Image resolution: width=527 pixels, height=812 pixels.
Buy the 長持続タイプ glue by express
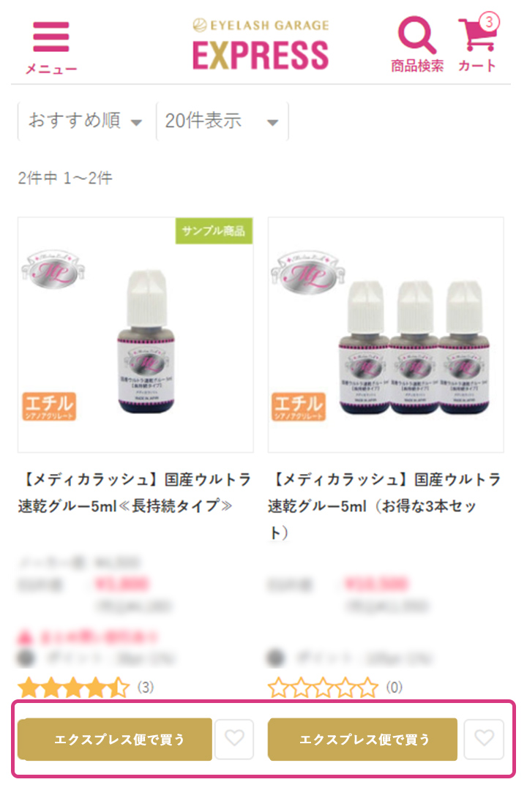(115, 739)
